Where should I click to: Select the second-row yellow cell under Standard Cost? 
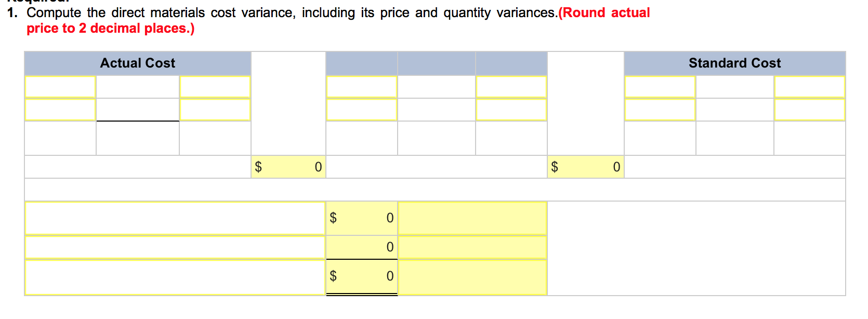(x=660, y=110)
